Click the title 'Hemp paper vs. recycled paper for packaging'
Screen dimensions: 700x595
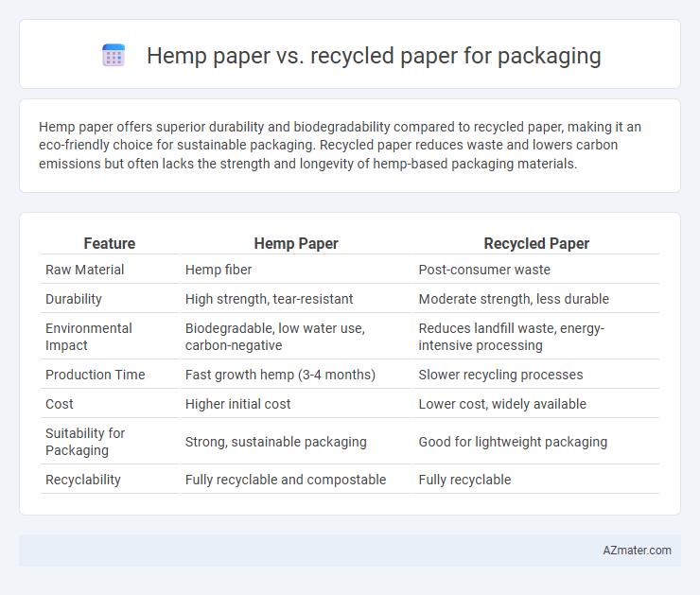374,56
